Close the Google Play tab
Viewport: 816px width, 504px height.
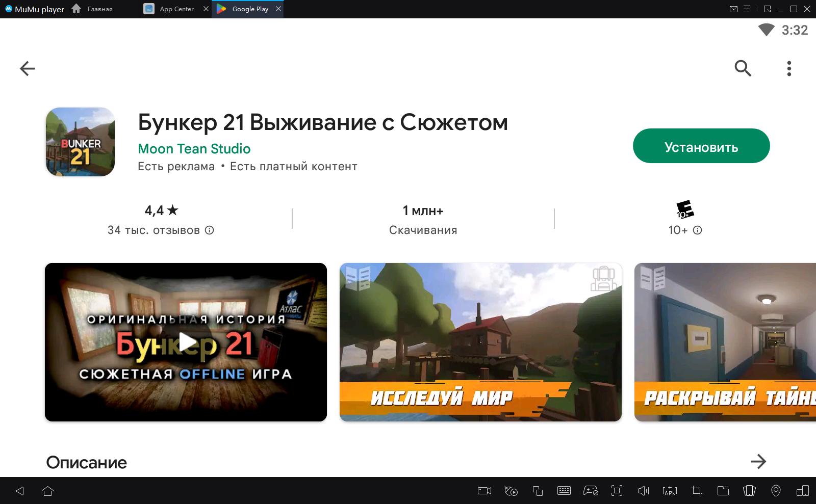[278, 9]
